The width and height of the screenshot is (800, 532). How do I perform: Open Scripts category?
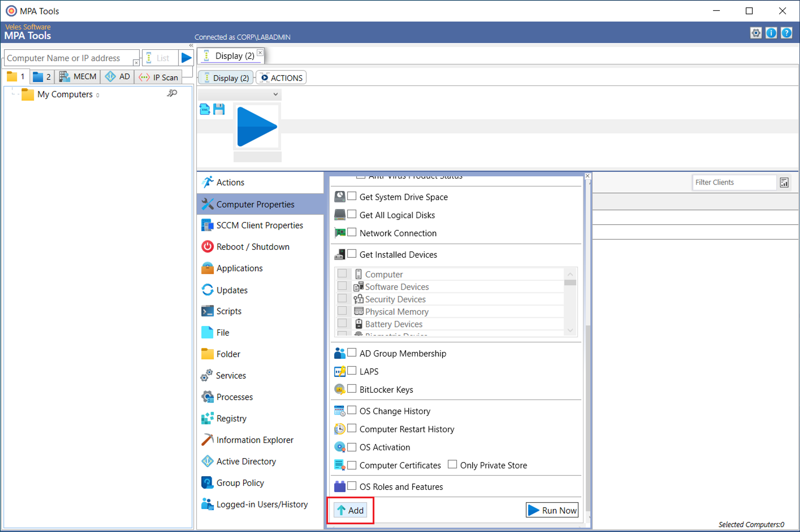[260, 311]
